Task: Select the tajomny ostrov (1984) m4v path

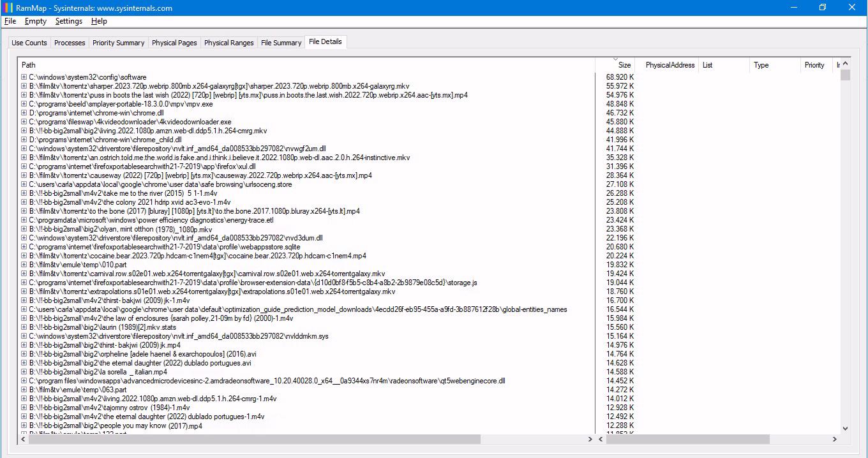Action: click(109, 408)
